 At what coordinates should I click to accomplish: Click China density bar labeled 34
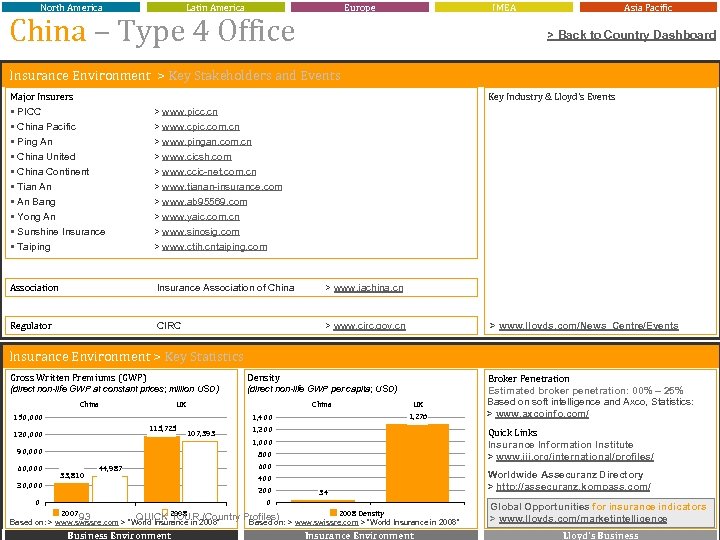pos(323,501)
